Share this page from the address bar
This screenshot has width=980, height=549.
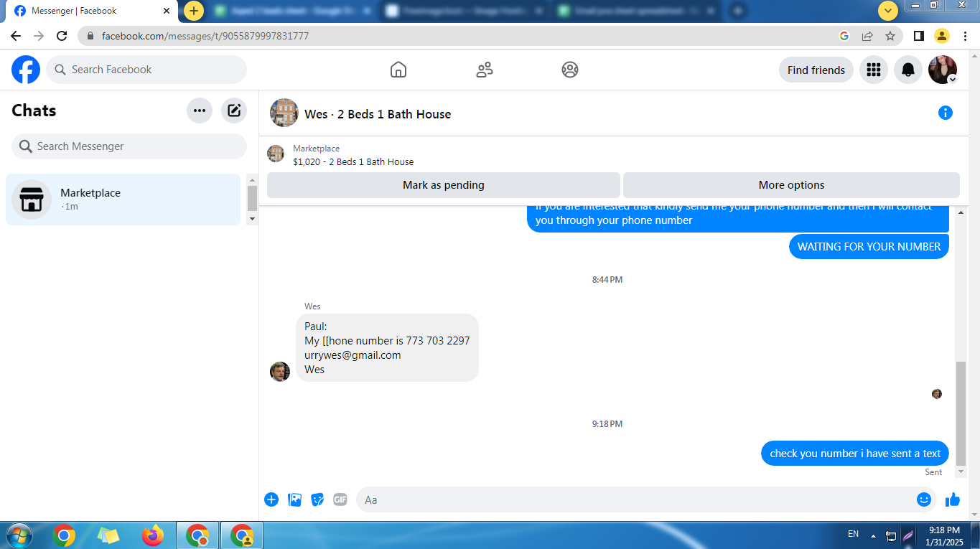click(867, 36)
